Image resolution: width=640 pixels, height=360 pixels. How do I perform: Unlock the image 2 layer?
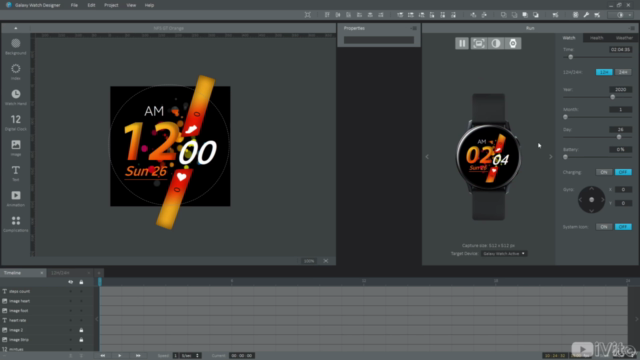pos(81,330)
